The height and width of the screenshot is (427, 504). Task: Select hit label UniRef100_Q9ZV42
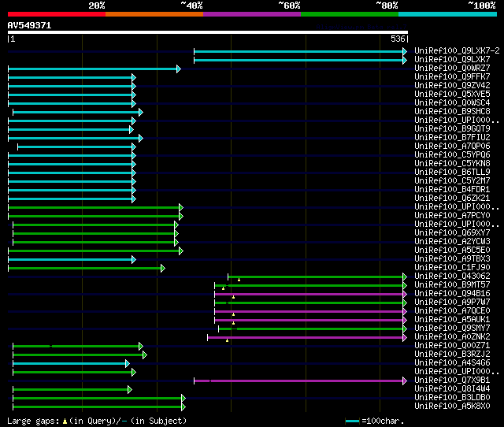coord(452,86)
